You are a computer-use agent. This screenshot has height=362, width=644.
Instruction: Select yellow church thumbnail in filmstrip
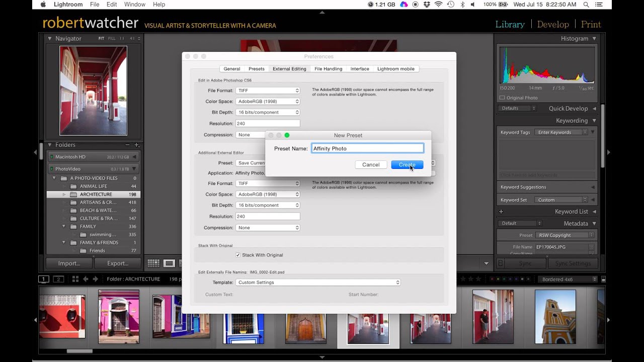click(x=555, y=317)
